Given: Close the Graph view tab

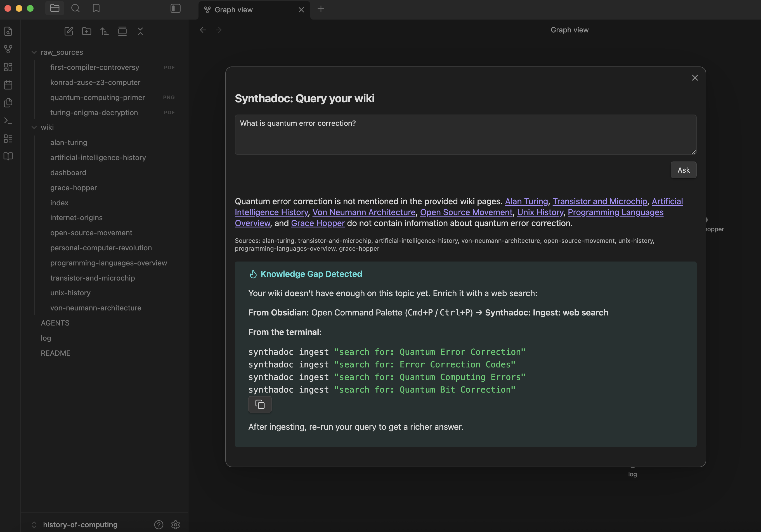Looking at the screenshot, I should (301, 10).
